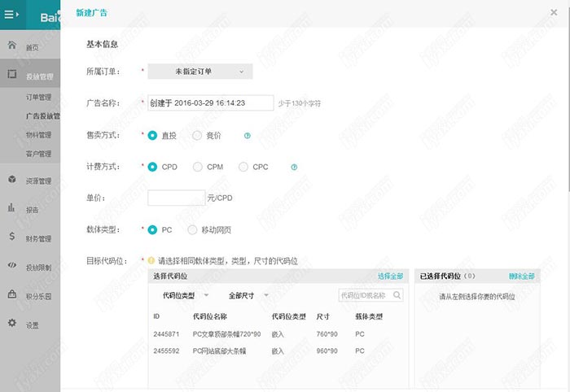570x392 pixels.
Task: Expand the 代码位类型 filter dropdown
Action: [186, 294]
